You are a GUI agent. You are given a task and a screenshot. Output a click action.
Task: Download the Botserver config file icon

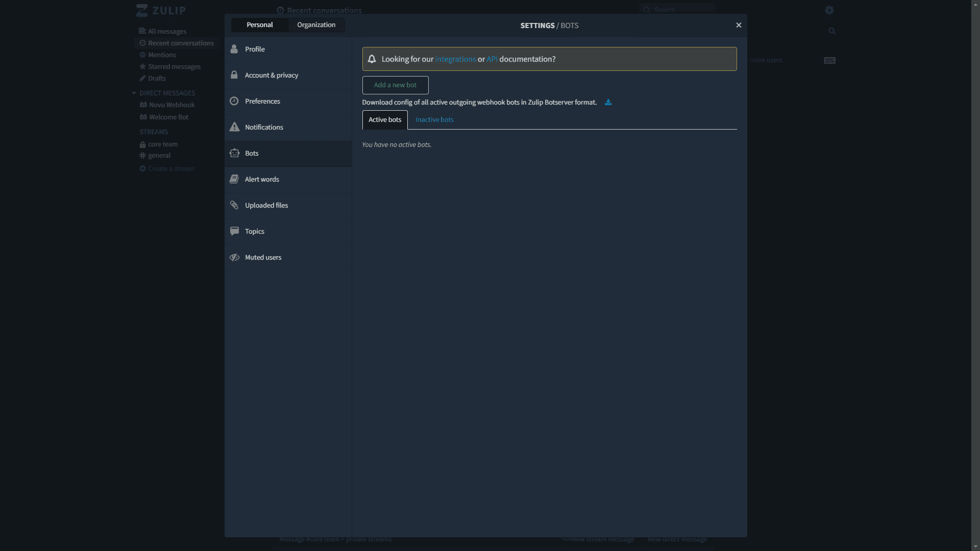608,102
